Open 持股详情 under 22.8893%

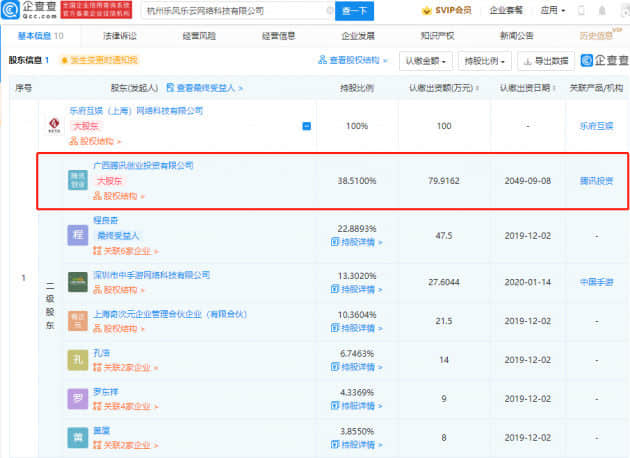point(356,242)
